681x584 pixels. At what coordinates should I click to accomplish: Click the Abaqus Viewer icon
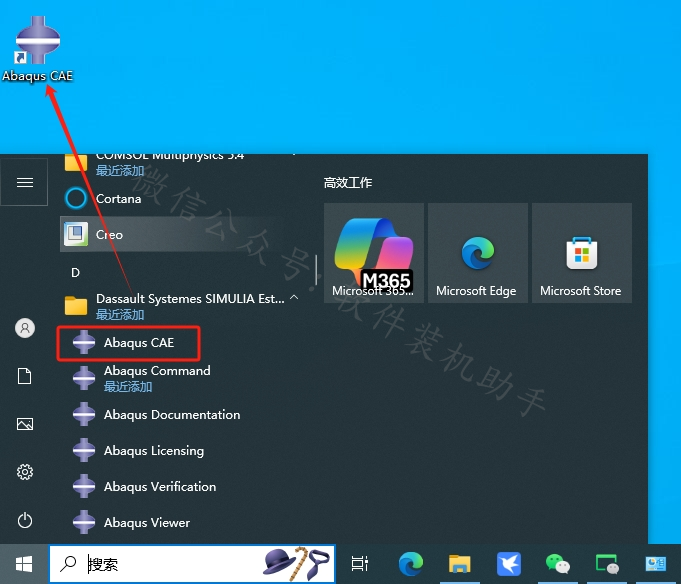point(84,522)
